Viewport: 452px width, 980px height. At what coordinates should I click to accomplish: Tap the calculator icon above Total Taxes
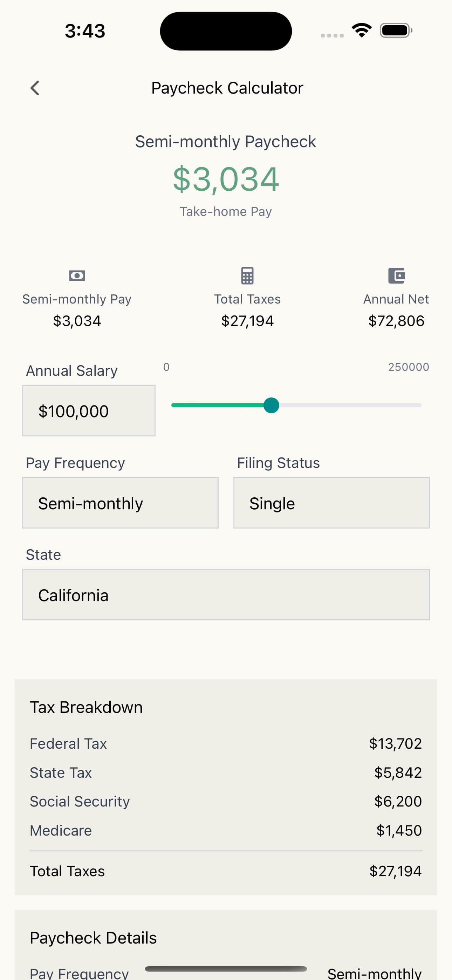(247, 275)
